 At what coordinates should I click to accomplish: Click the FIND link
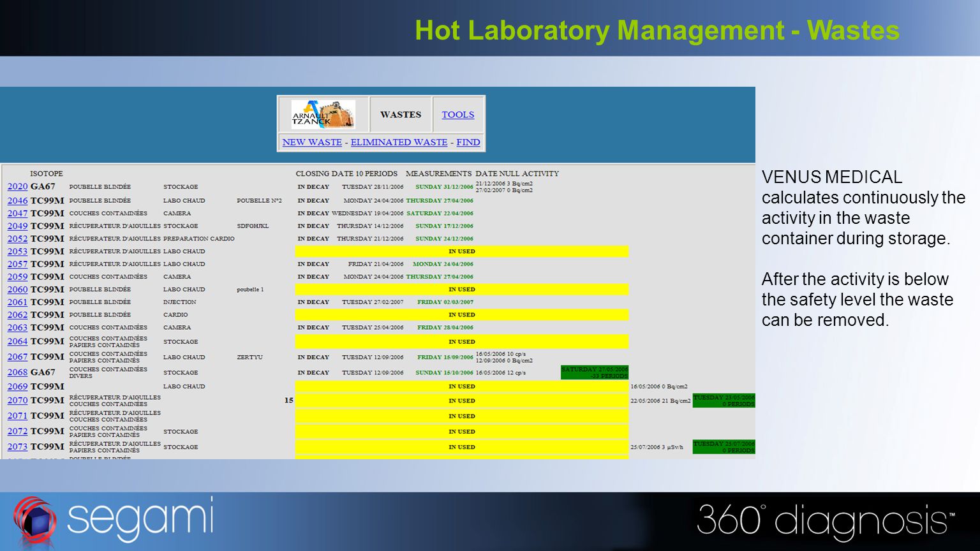coord(468,142)
